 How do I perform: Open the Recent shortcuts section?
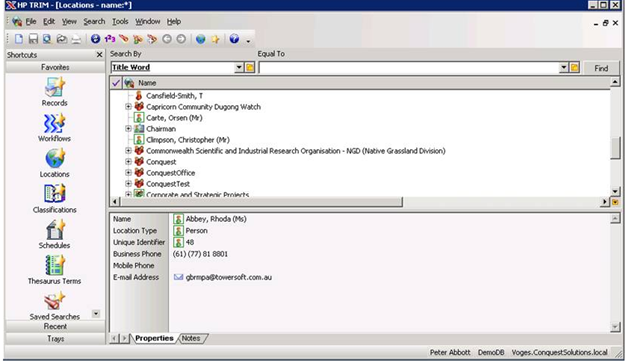55,327
